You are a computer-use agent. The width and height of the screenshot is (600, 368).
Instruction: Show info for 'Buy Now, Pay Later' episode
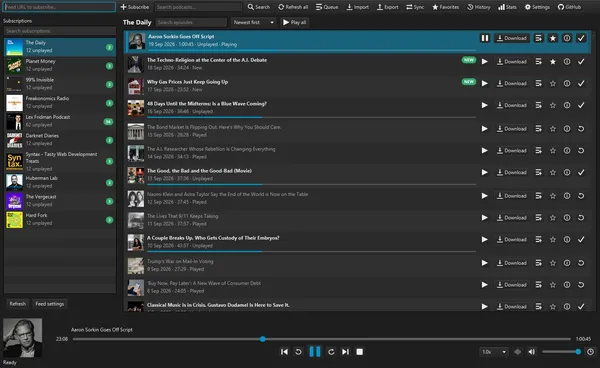tap(567, 285)
